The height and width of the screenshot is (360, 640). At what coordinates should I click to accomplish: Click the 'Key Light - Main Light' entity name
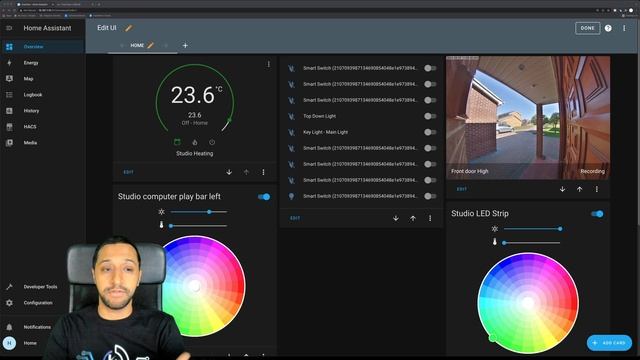(x=325, y=132)
